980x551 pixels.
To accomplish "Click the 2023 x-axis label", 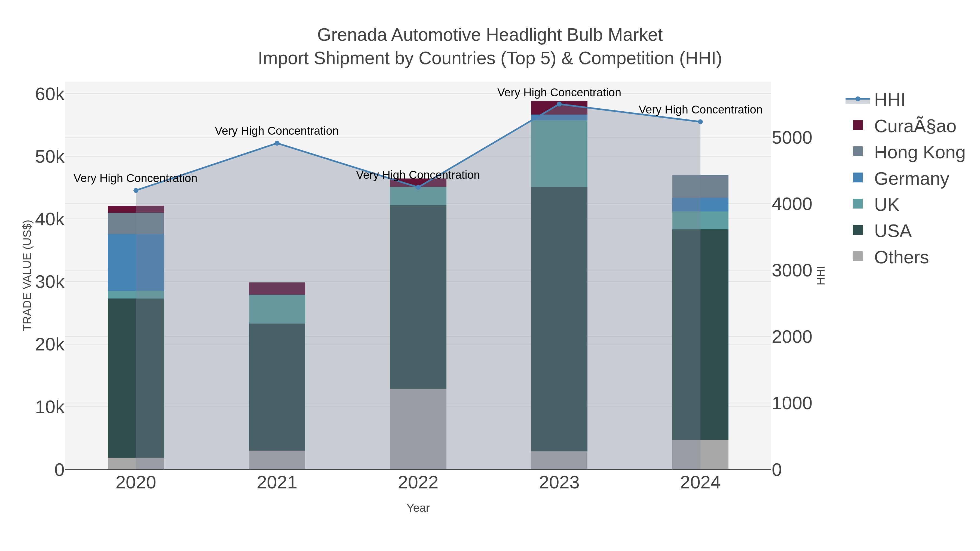I will point(559,483).
